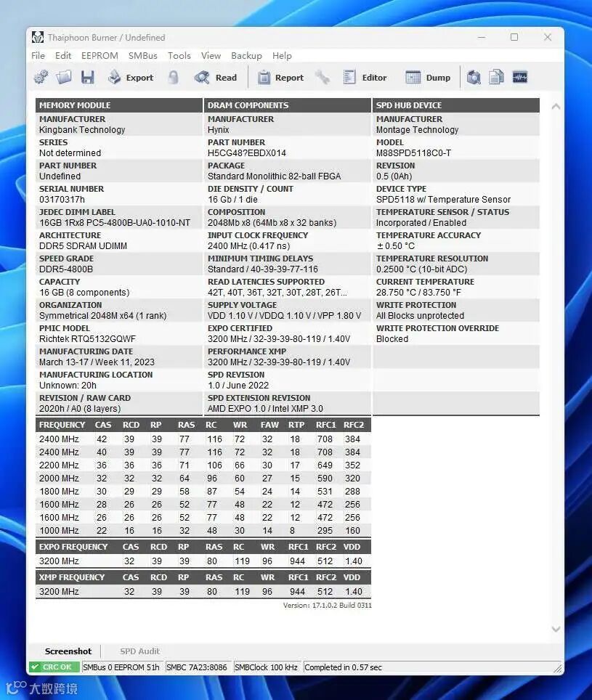Switch to the Screenshot tab
592x700 pixels.
68,651
